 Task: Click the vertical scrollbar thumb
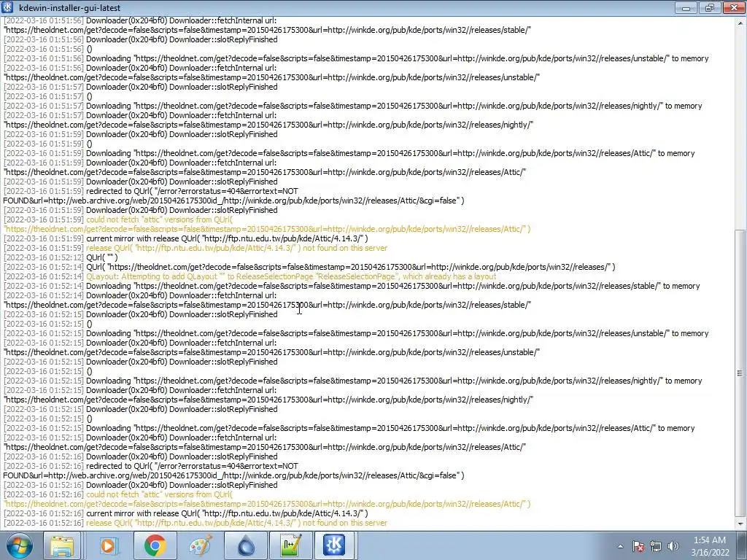[740, 373]
